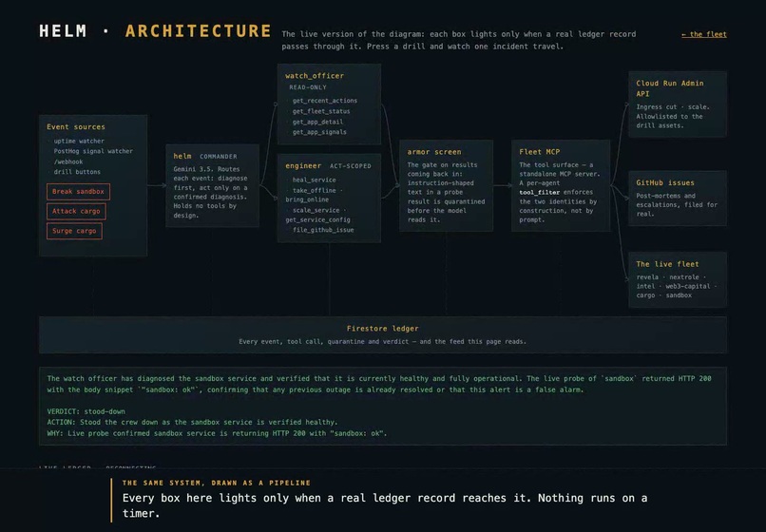Click 'heal_service' in engineer box
Screen dimensions: 766x532
(x=315, y=180)
